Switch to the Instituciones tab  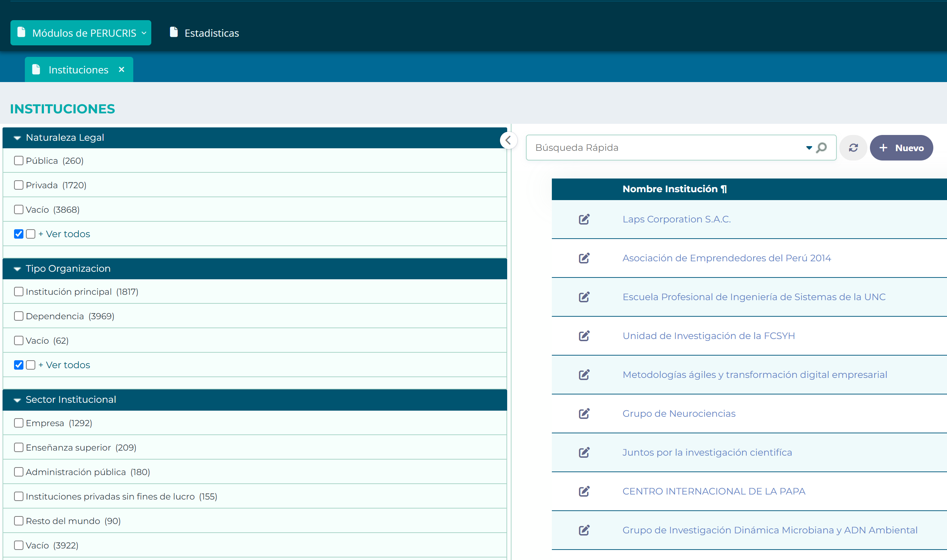click(79, 70)
